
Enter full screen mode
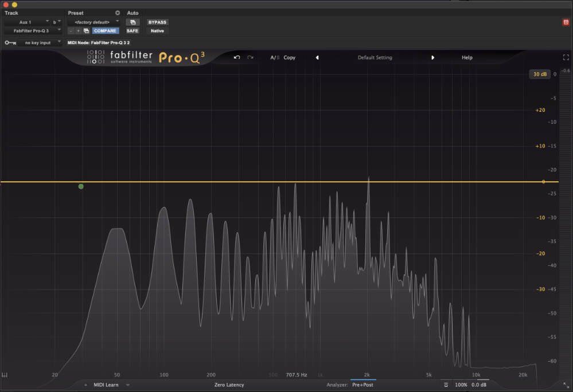click(x=566, y=57)
